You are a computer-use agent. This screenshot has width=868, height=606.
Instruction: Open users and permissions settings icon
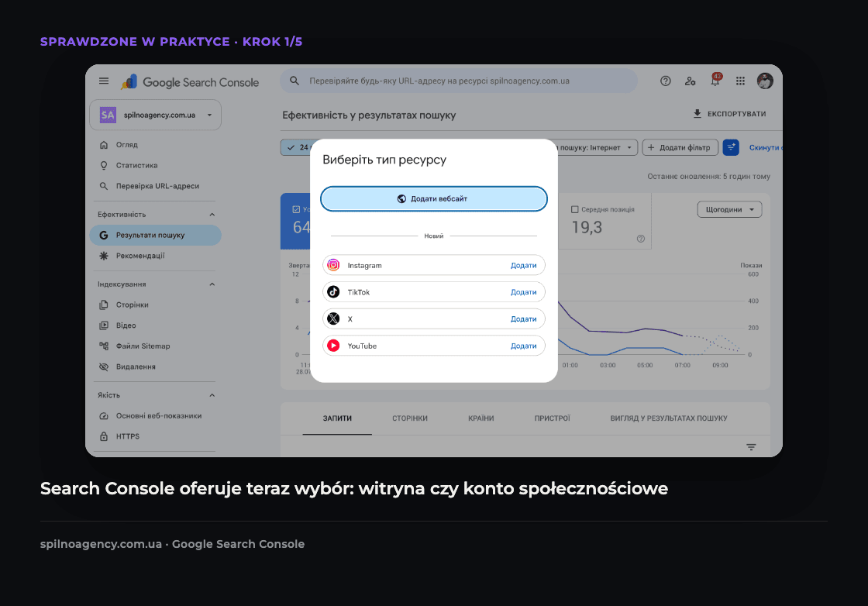point(690,81)
